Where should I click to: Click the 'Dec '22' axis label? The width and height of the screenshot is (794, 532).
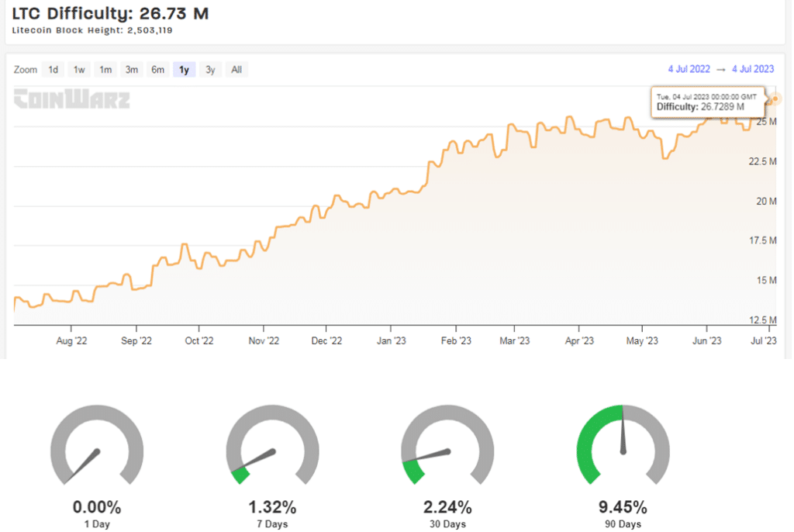pos(326,341)
